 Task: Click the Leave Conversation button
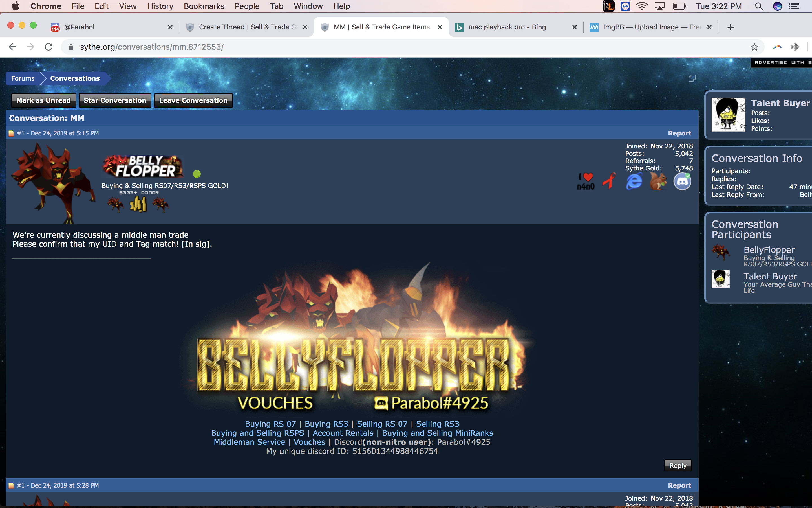[x=193, y=100]
